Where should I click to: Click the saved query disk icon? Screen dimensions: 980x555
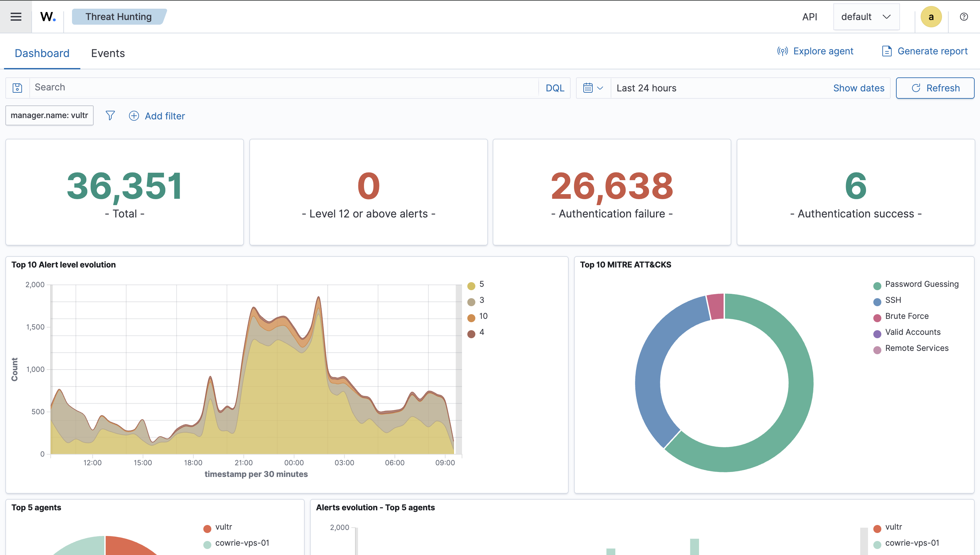pyautogui.click(x=18, y=88)
